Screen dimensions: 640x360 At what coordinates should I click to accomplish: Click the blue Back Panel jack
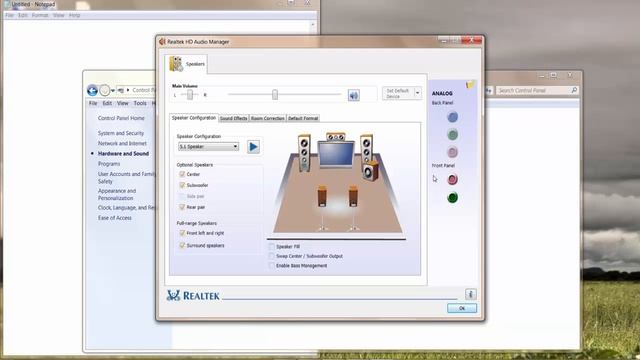point(452,118)
